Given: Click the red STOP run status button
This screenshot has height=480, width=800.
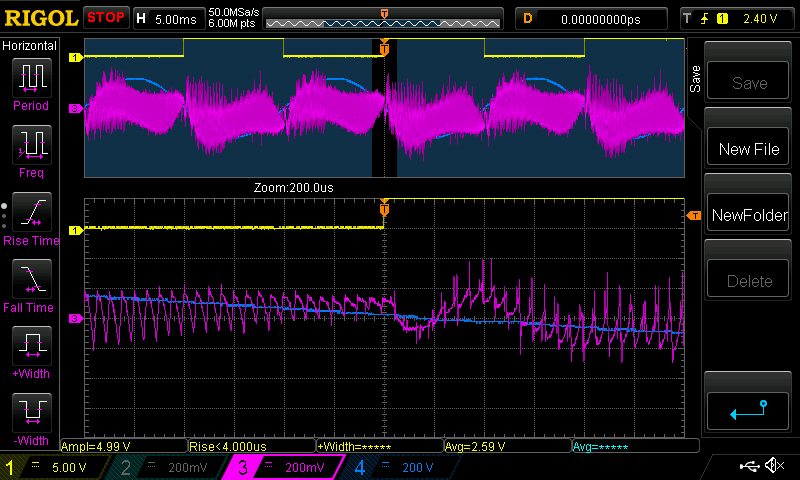Looking at the screenshot, I should tap(106, 18).
